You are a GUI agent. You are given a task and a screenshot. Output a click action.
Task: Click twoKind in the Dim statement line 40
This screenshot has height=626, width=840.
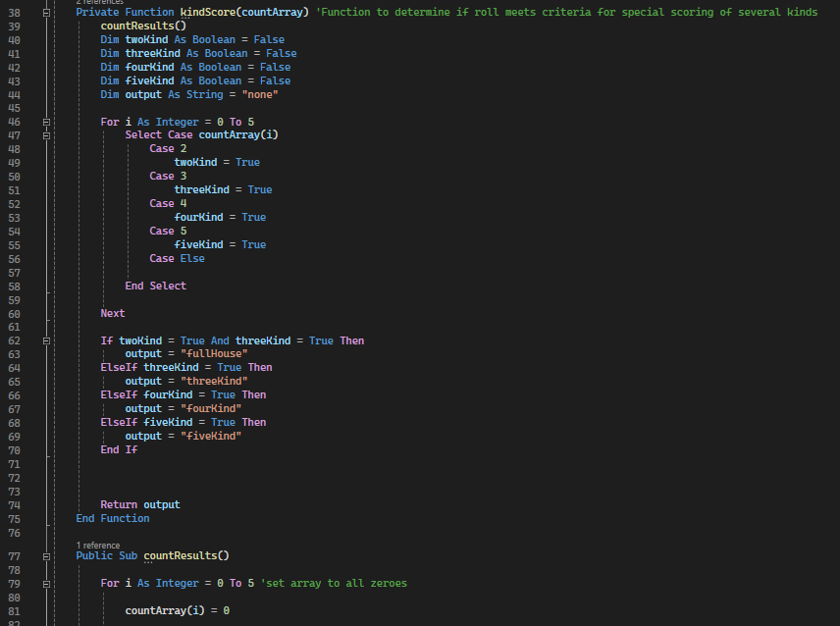click(146, 39)
